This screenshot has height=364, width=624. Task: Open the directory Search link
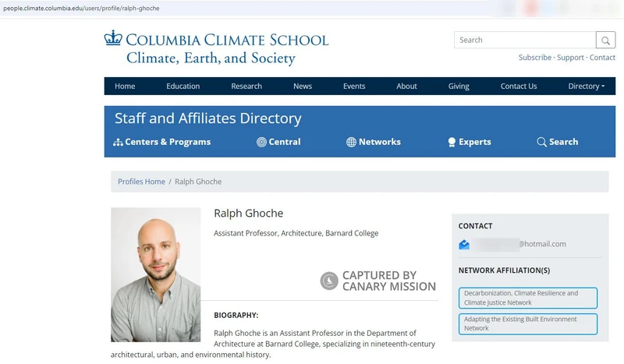563,142
